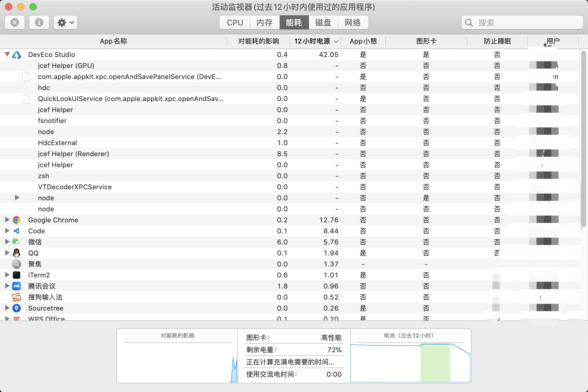Viewport: 588px width, 392px height.
Task: Sort by the App 名称 column header
Action: tap(113, 41)
